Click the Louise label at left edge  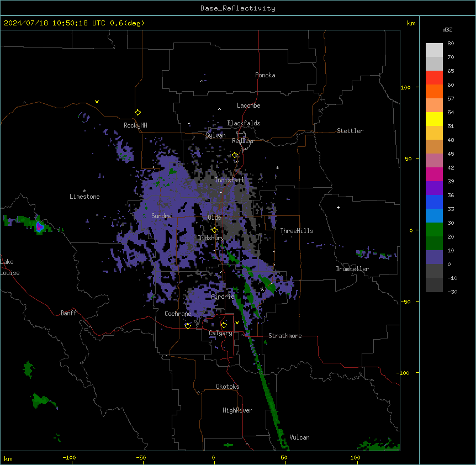pos(10,273)
